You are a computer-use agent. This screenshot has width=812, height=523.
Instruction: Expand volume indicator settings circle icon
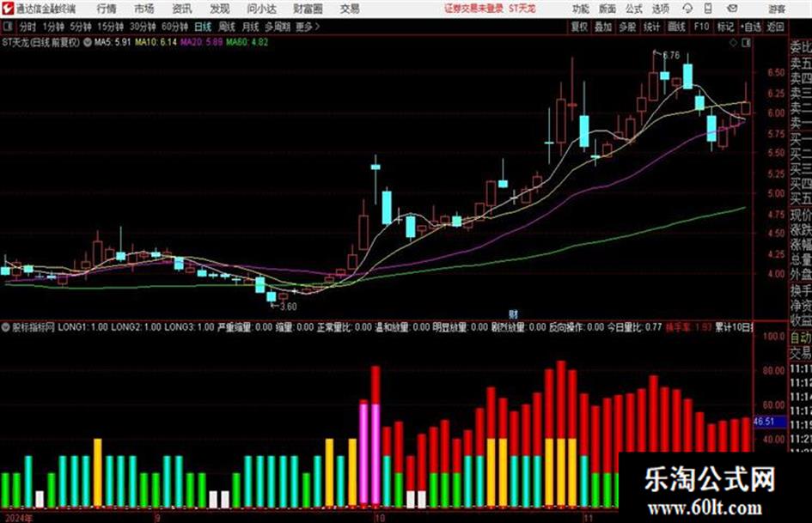[x=6, y=327]
